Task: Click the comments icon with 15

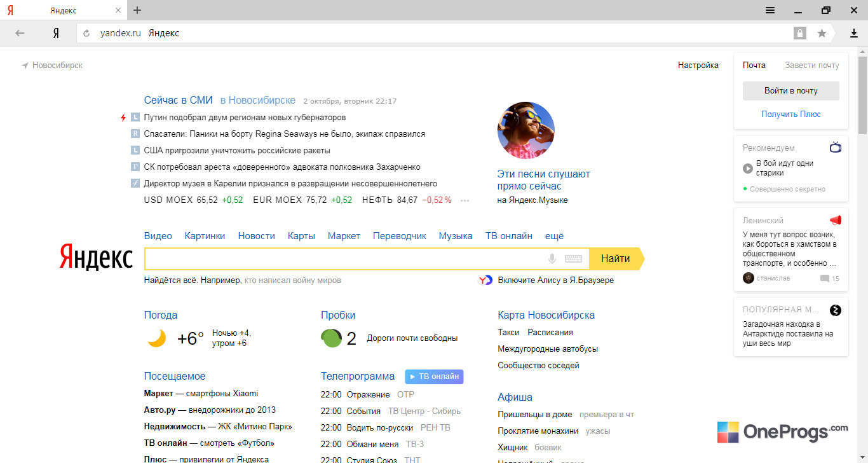Action: (825, 279)
